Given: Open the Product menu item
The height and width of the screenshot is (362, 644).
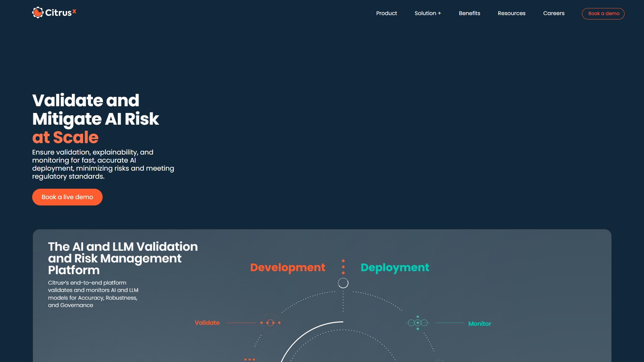Looking at the screenshot, I should pos(386,13).
